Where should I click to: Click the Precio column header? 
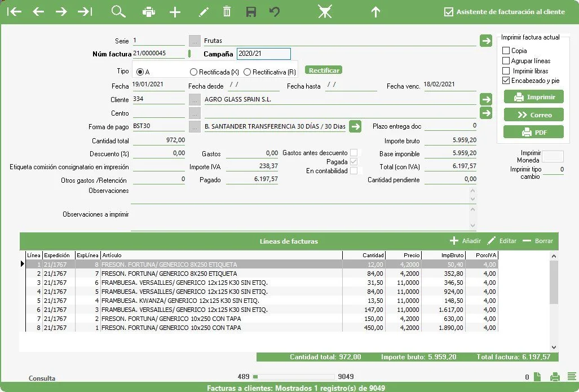pyautogui.click(x=404, y=256)
